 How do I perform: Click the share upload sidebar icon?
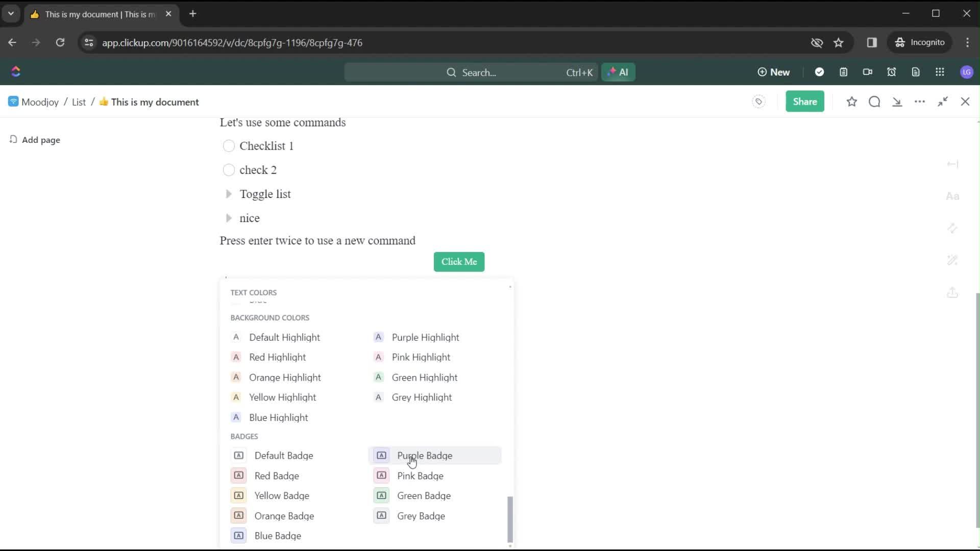(x=952, y=292)
